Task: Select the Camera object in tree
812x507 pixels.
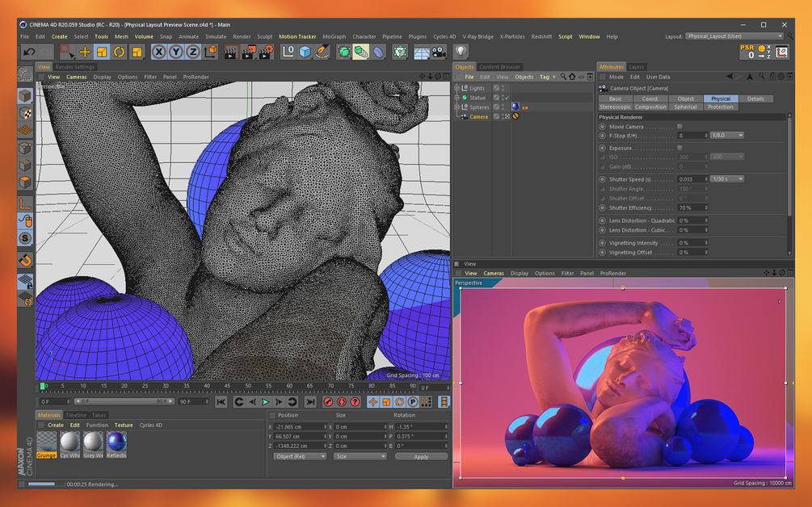Action: point(478,117)
